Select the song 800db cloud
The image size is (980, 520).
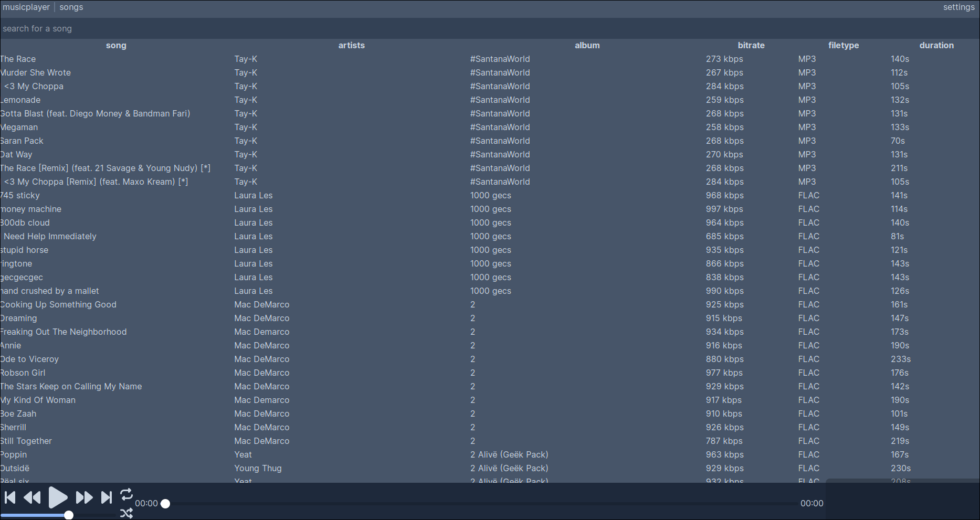tap(25, 223)
